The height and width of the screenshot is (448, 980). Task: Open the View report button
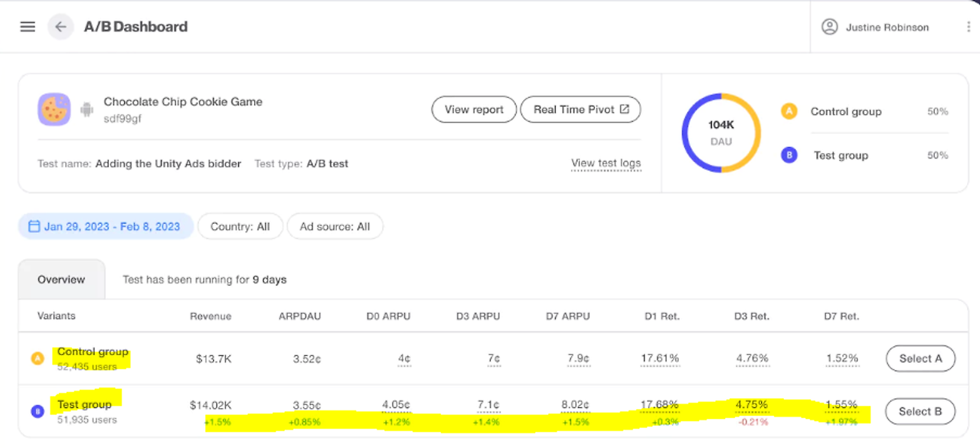474,110
